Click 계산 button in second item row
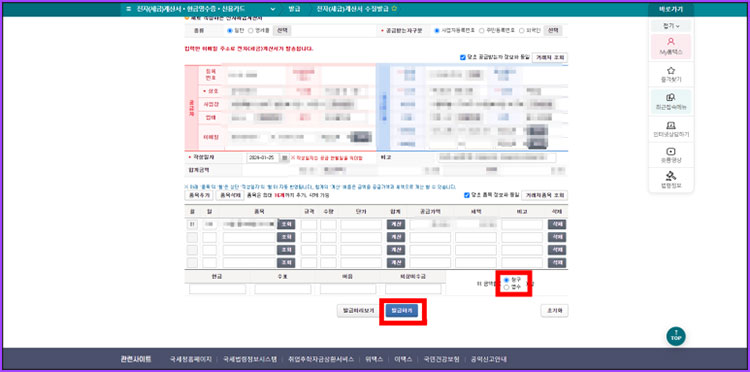This screenshot has height=372, width=750. 396,237
